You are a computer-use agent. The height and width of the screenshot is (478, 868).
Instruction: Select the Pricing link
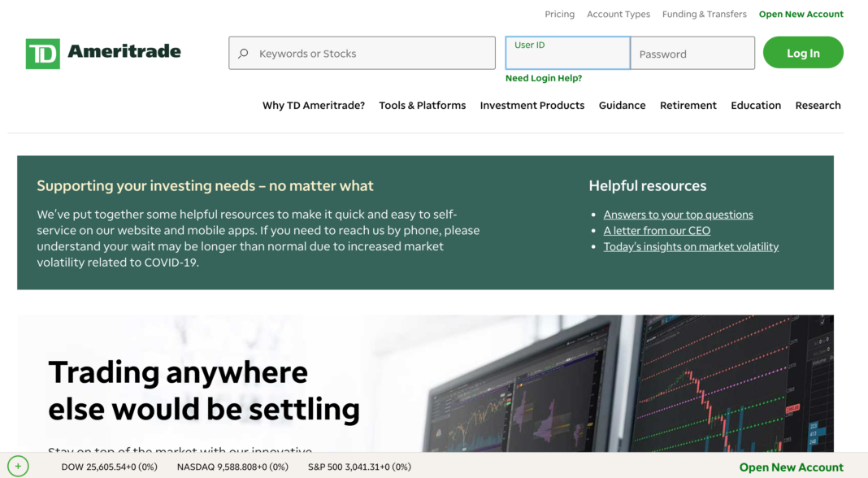coord(559,14)
